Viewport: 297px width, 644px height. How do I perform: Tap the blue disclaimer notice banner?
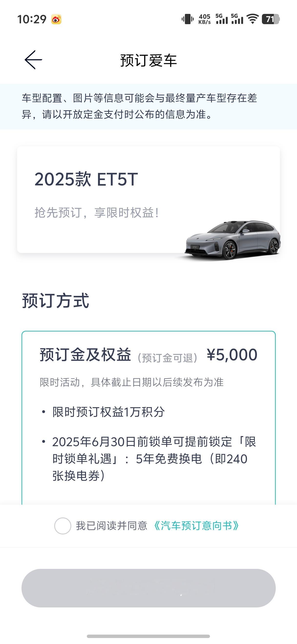point(149,107)
